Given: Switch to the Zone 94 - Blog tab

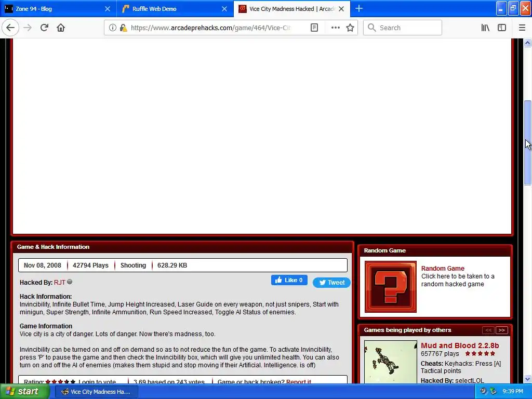Looking at the screenshot, I should pyautogui.click(x=58, y=9).
